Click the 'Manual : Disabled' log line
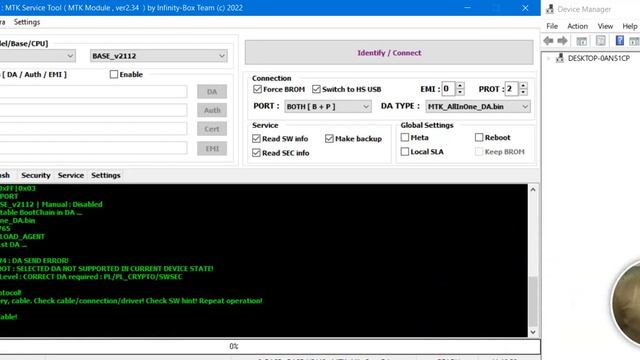 (51, 204)
